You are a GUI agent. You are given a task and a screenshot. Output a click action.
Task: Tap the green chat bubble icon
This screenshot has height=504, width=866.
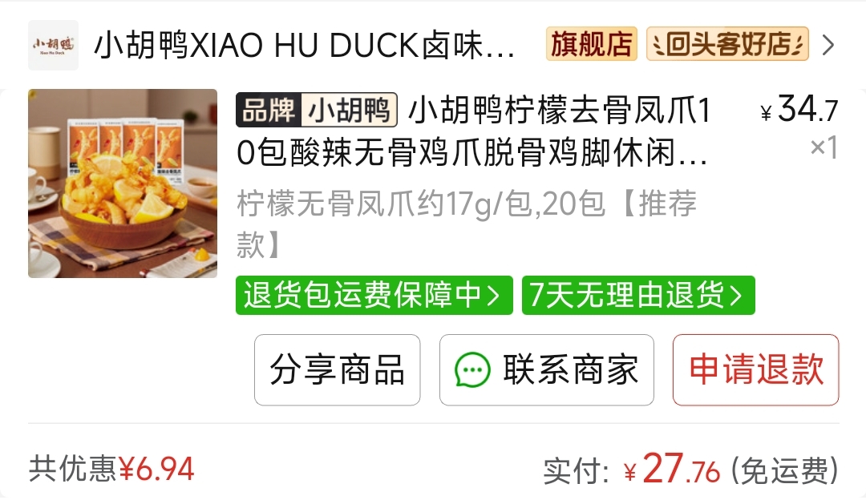[x=472, y=370]
